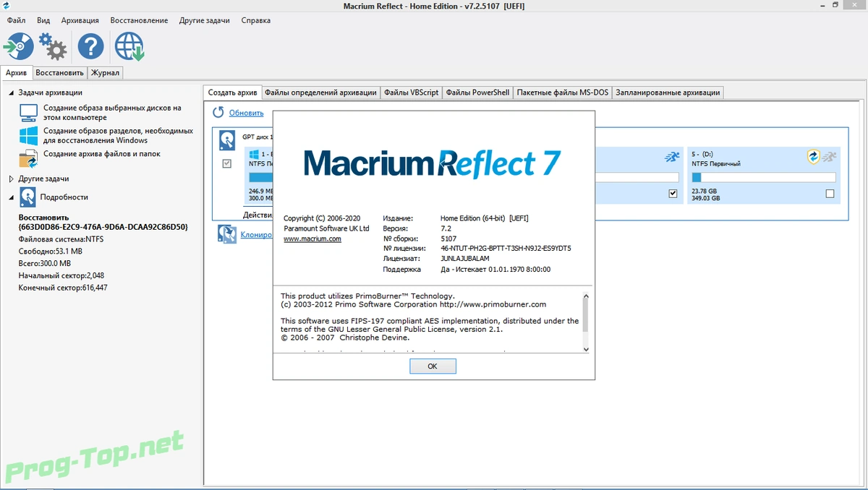Open the Справка menu

pos(256,20)
